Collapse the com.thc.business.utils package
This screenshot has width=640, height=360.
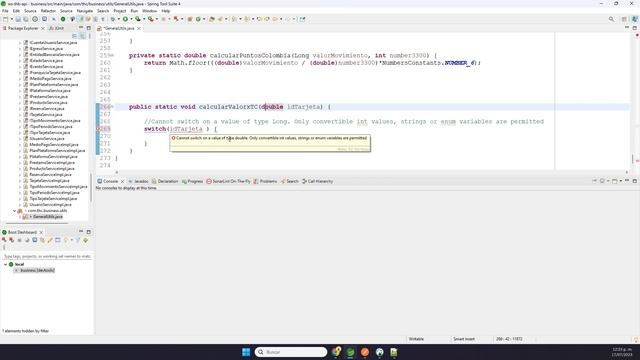(14, 211)
